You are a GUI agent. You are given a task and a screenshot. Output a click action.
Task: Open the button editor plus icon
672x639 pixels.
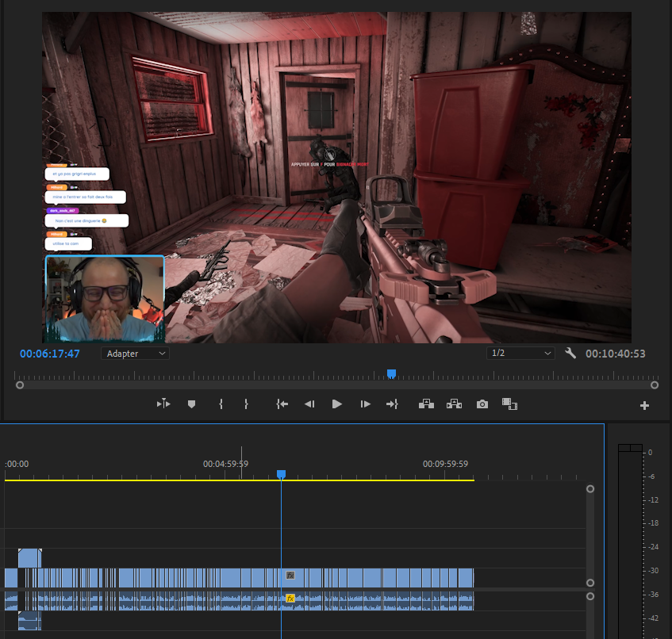[x=644, y=406]
